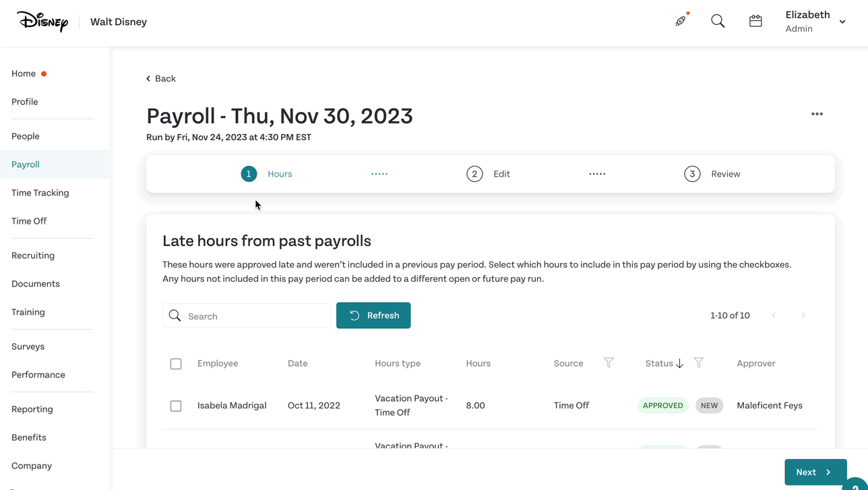This screenshot has height=490, width=868.
Task: Click the Disney logo
Action: pyautogui.click(x=42, y=22)
